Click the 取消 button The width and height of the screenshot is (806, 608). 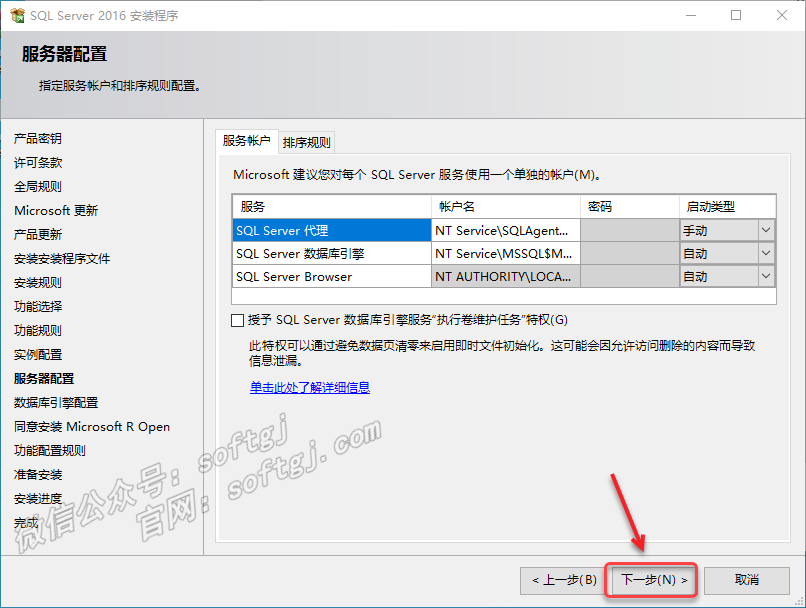coord(746,580)
